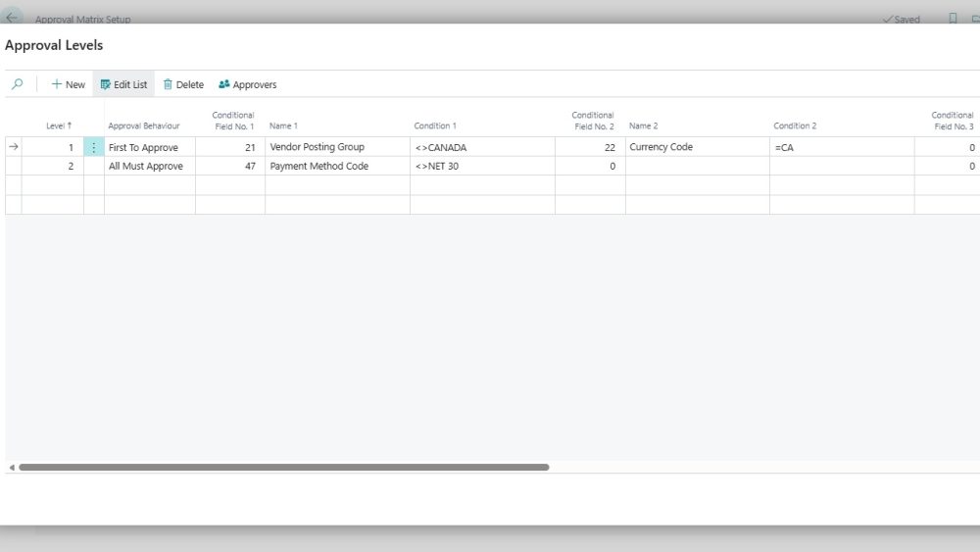Select the All Must Approve cell
The width and height of the screenshot is (980, 552).
tap(149, 166)
